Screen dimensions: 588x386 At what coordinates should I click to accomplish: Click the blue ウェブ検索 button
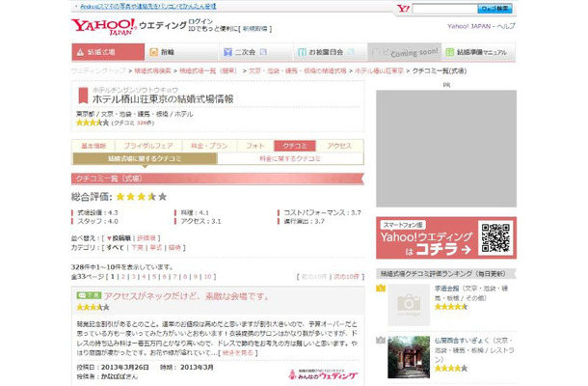tap(494, 9)
